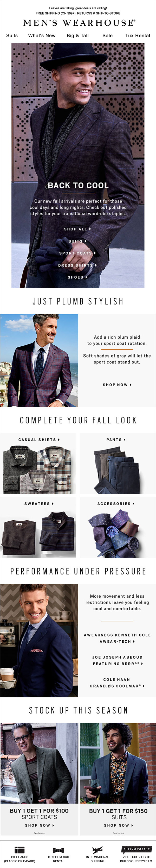Click Shop Now beside plum plaid coat

click(x=117, y=384)
